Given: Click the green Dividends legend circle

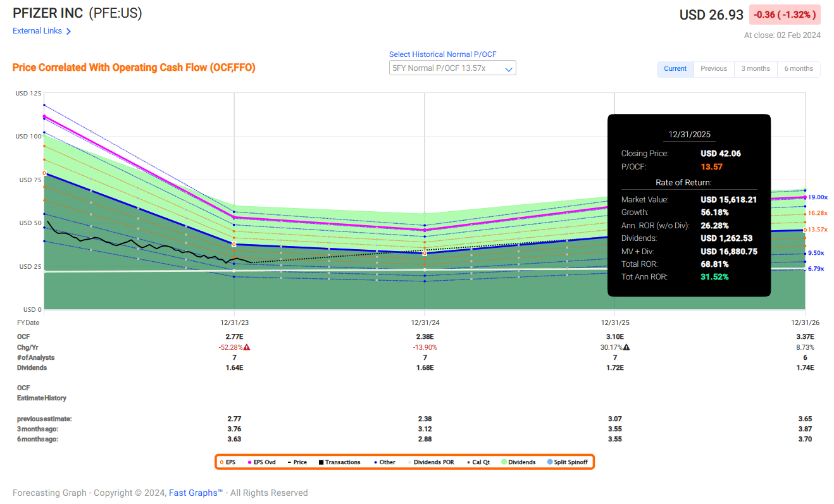Looking at the screenshot, I should [x=504, y=462].
